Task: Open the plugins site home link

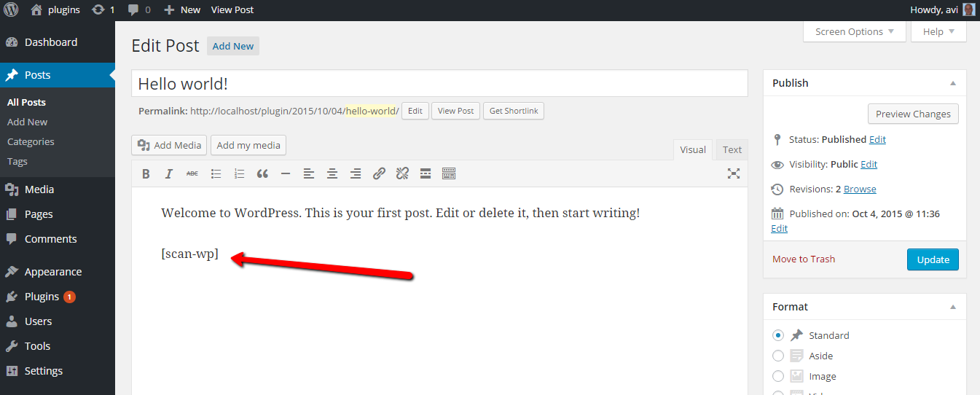Action: 55,10
